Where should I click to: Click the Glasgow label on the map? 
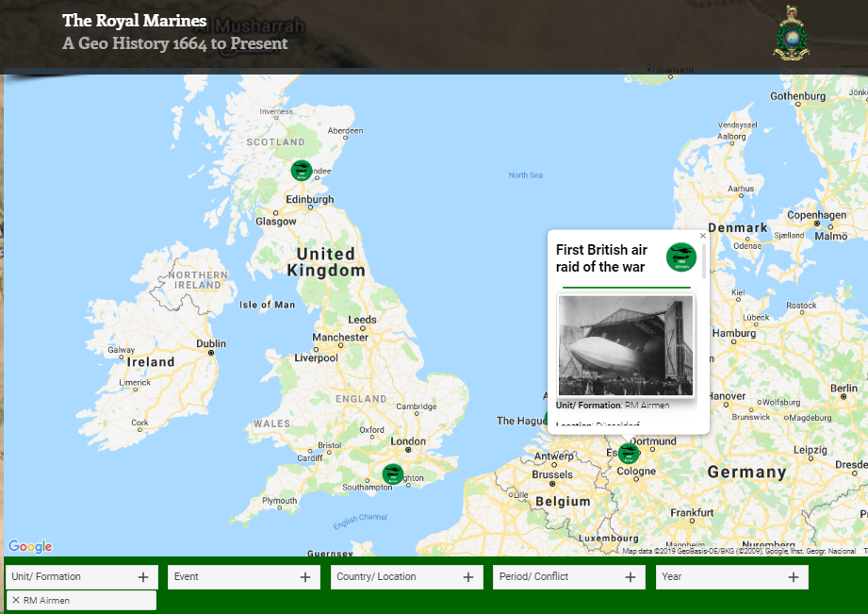276,221
